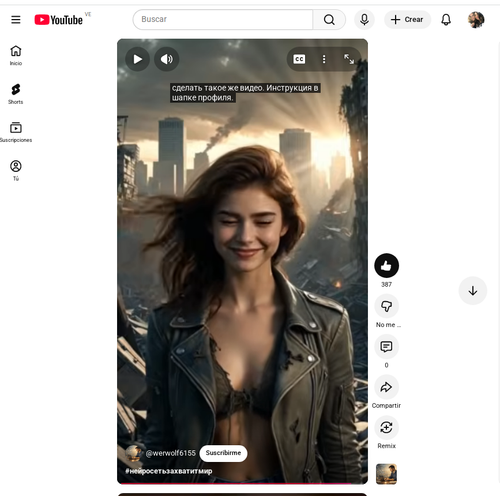Play the Short video
The image size is (500, 496).
tap(137, 59)
